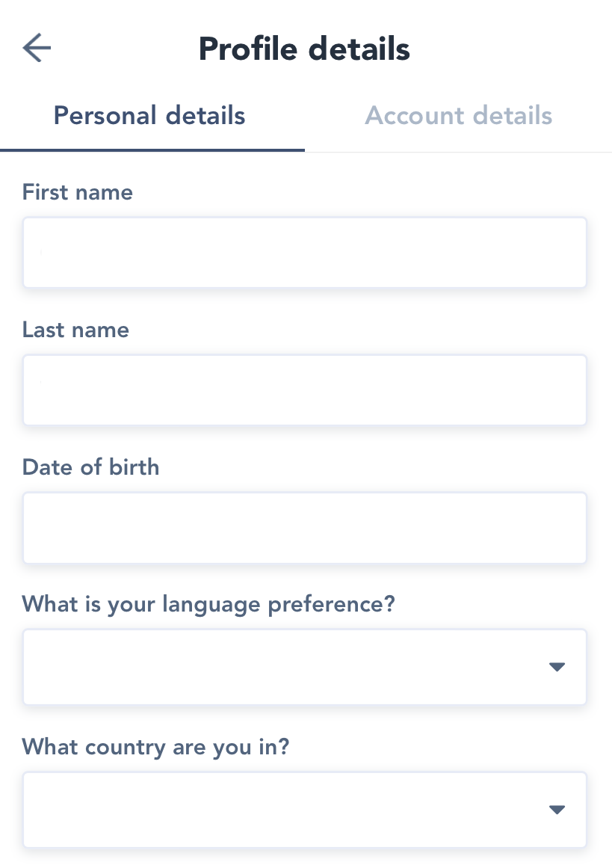Click the Profile details heading
This screenshot has width=612, height=868.
tap(304, 49)
